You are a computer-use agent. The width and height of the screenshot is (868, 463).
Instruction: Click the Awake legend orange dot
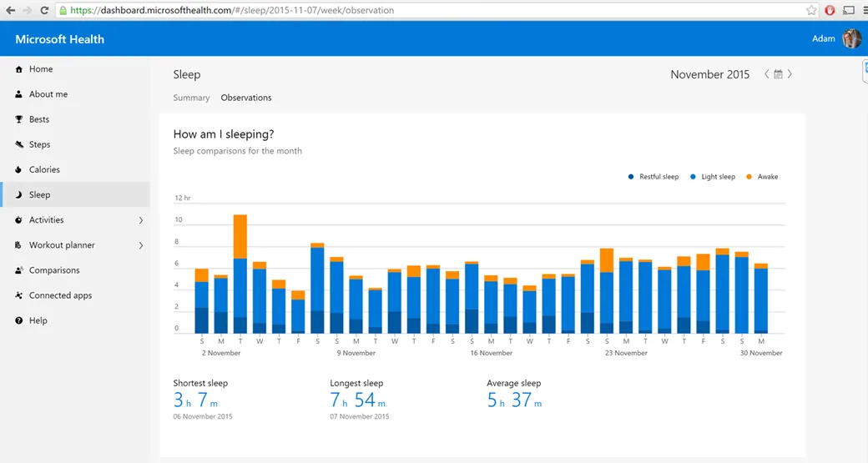click(749, 177)
